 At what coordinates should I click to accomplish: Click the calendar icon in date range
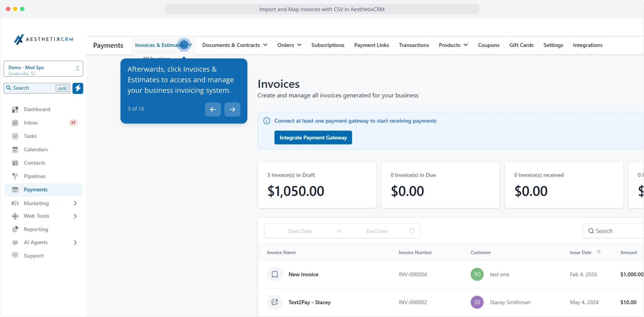click(412, 231)
